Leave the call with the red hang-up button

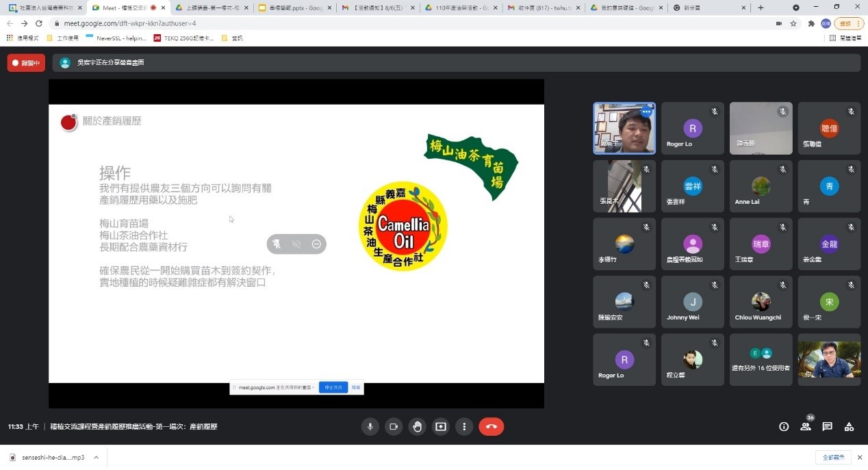point(492,426)
